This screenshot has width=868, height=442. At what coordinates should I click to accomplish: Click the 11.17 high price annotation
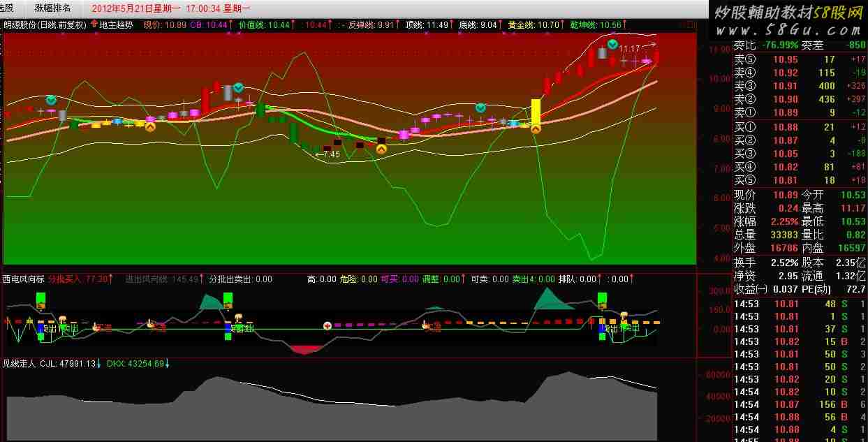click(629, 48)
